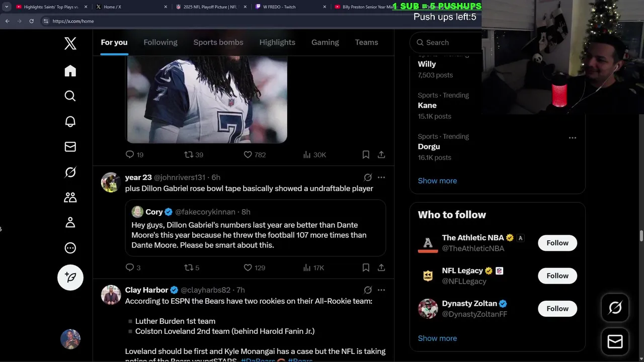Open @johnrivers131 handle

pyautogui.click(x=180, y=177)
